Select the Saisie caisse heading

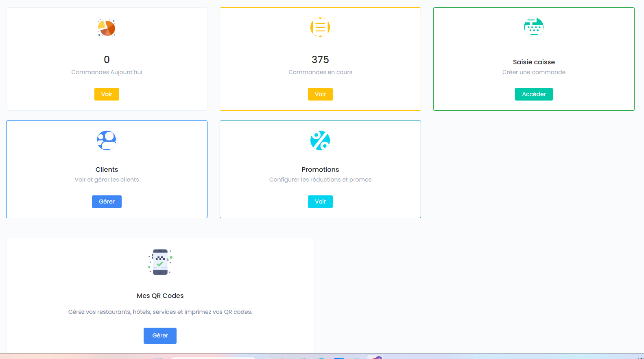click(534, 62)
